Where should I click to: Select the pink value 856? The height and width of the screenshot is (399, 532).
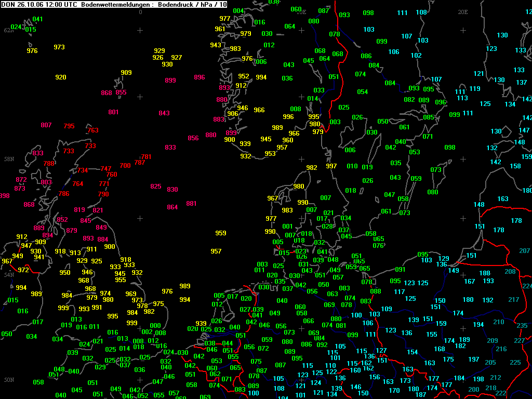[x=193, y=138]
